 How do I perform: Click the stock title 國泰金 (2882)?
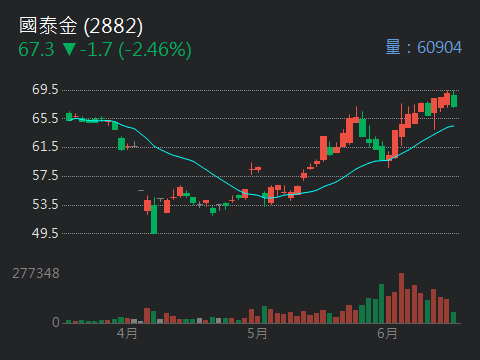click(x=81, y=26)
